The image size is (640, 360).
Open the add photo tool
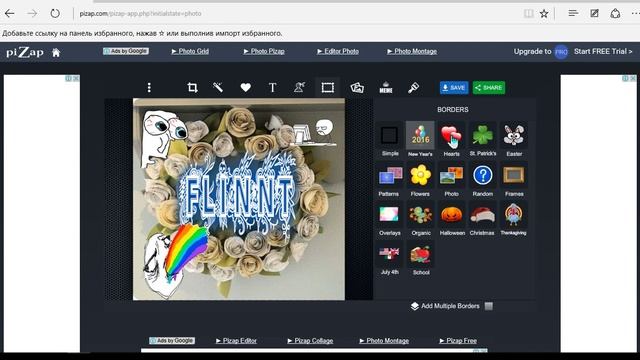point(357,87)
